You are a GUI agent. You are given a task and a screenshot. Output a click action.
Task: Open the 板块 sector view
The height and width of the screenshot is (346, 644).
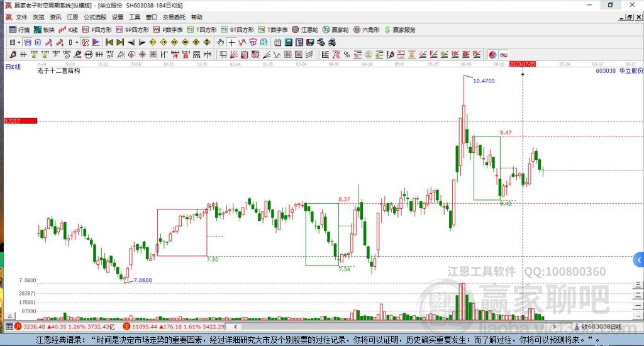pos(44,30)
